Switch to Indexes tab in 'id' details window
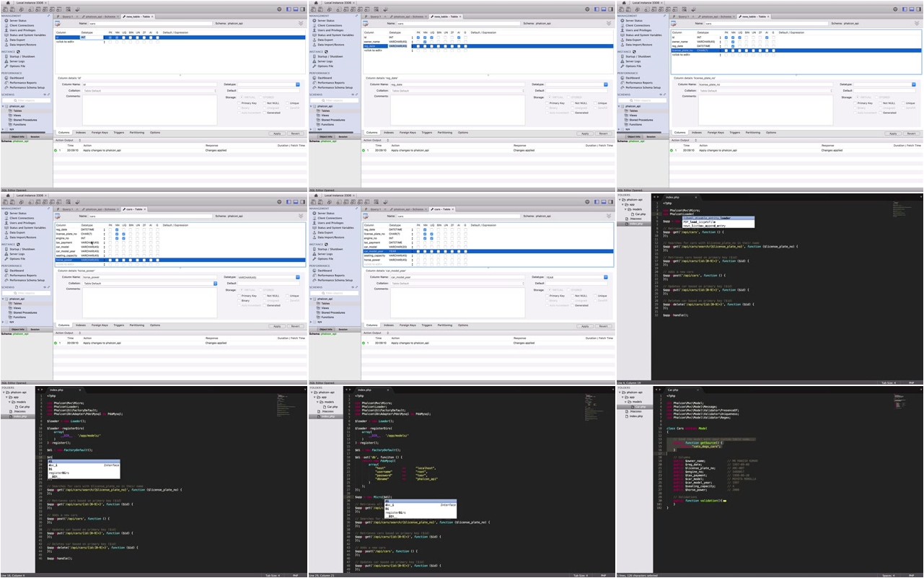Image resolution: width=924 pixels, height=578 pixels. click(x=81, y=133)
